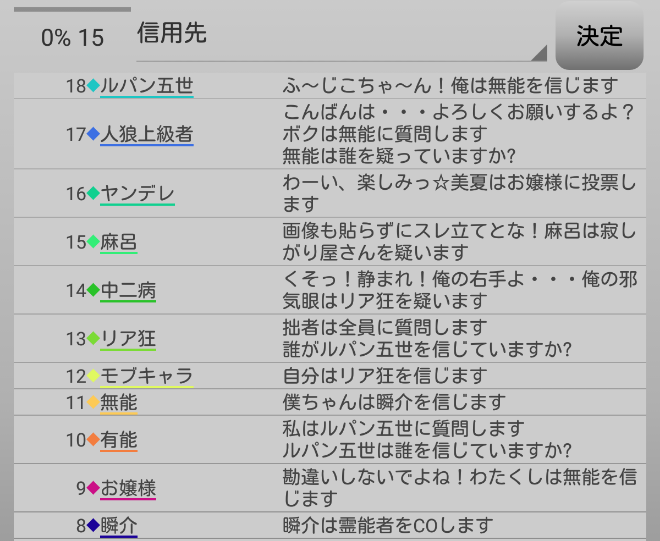Open player 無能 profile link
The image size is (660, 541).
tap(119, 402)
